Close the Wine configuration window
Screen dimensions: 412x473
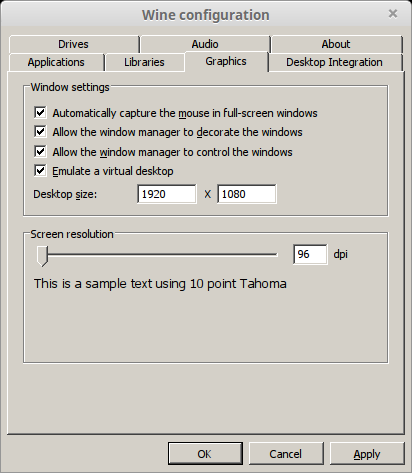click(x=393, y=14)
